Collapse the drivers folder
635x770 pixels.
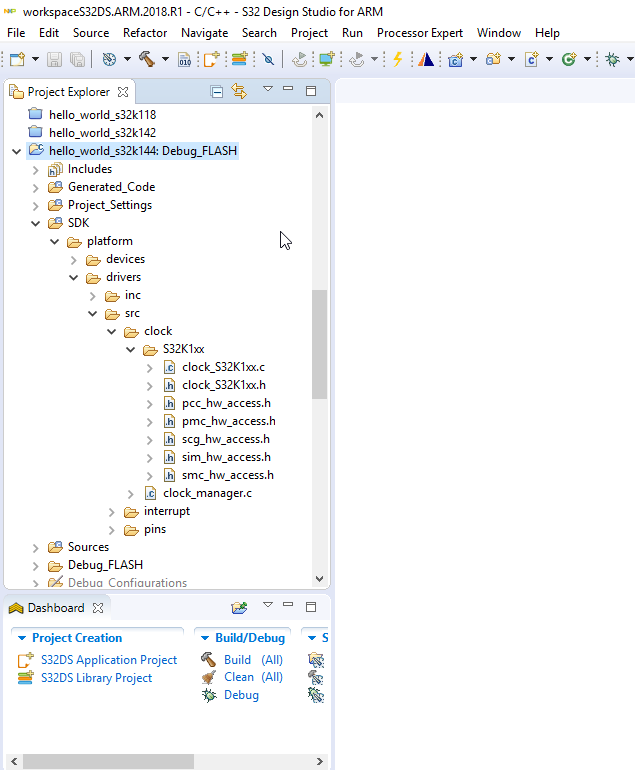tap(74, 277)
